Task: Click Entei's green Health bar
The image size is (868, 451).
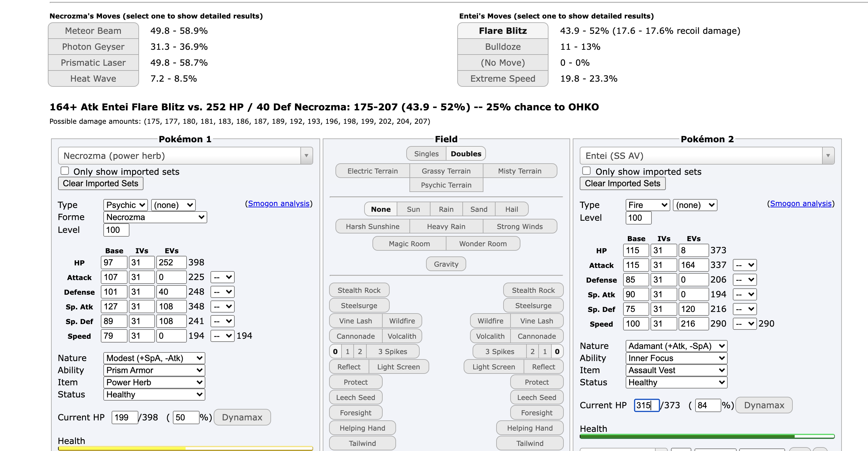Action: (x=707, y=436)
